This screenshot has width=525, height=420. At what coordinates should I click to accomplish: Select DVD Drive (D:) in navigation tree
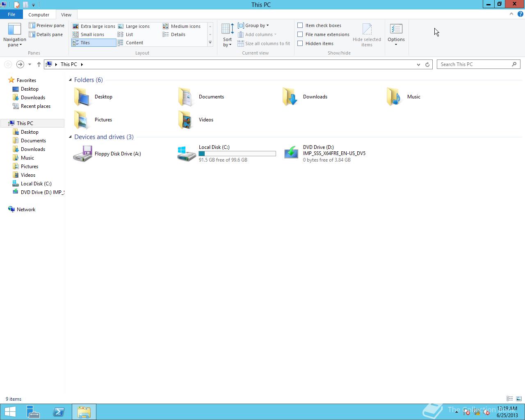tap(38, 192)
